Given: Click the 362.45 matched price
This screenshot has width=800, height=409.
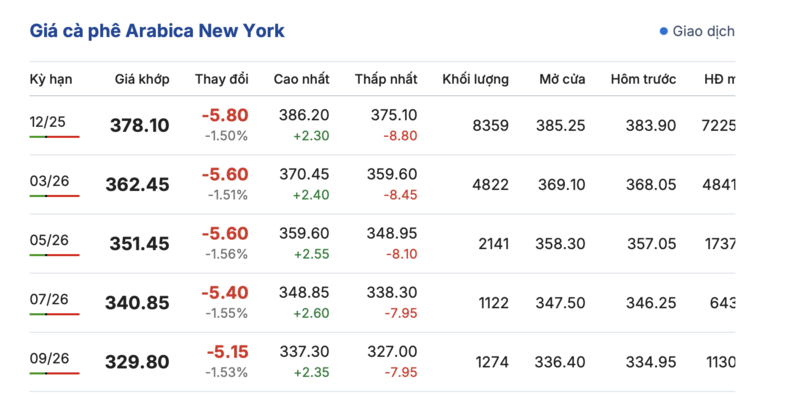Looking at the screenshot, I should pyautogui.click(x=138, y=185).
